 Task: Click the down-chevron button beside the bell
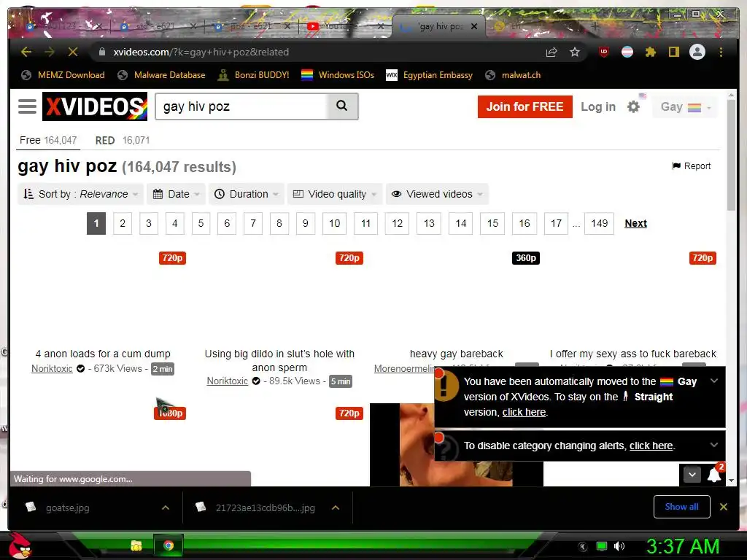tap(692, 474)
